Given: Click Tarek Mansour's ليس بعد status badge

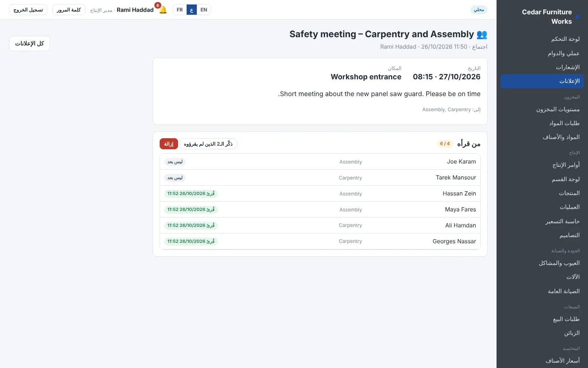Looking at the screenshot, I should coord(175,178).
